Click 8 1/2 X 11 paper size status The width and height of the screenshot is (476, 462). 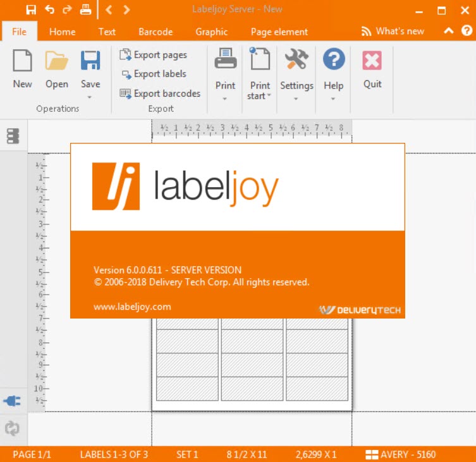coord(247,454)
